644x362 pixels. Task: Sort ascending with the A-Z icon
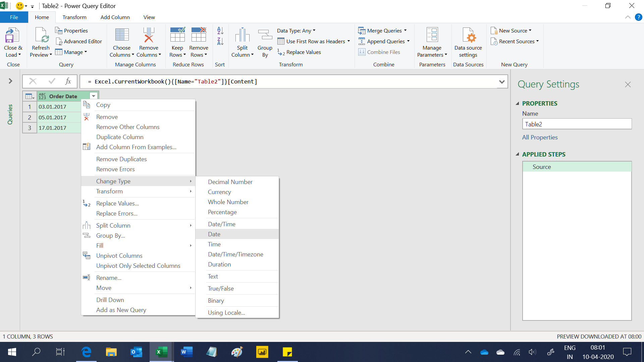[220, 31]
